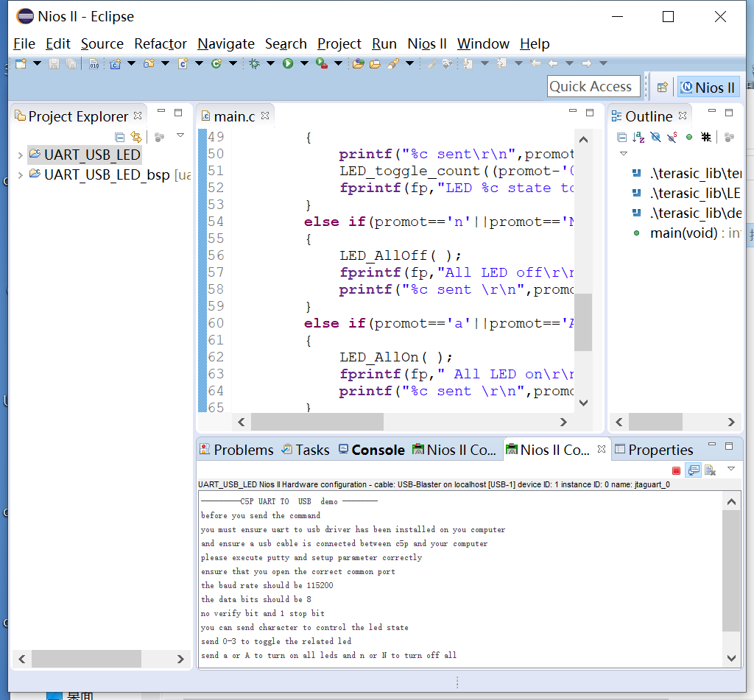Open the Outline view menu arrow
This screenshot has width=754, height=700.
(x=624, y=154)
